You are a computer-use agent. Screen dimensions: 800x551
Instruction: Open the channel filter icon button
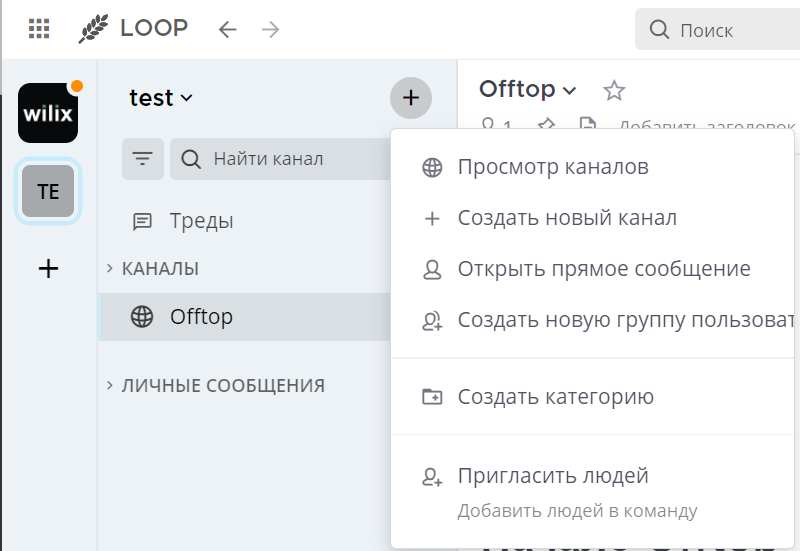pyautogui.click(x=143, y=159)
